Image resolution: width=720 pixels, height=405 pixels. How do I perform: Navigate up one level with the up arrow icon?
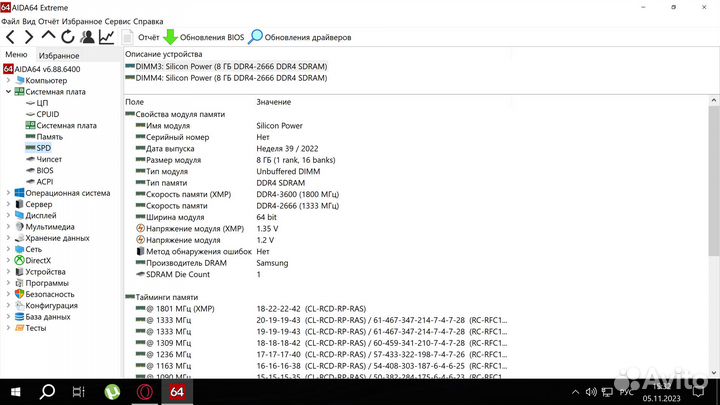pos(48,36)
